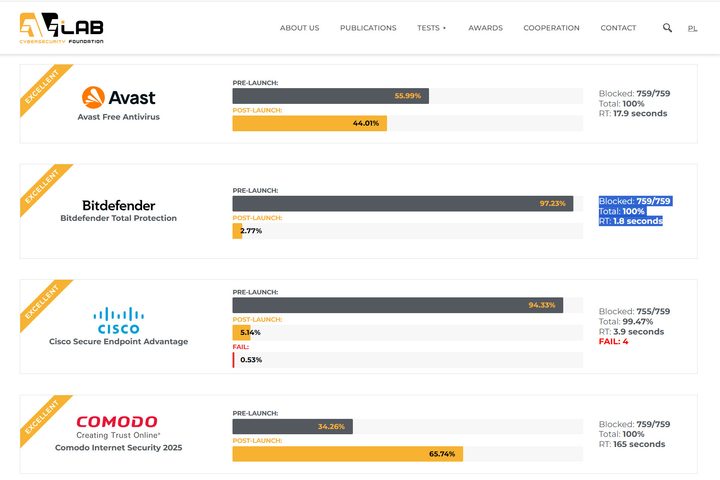
Task: Click Comodo pre-launch bar at 34.26%
Action: click(292, 427)
